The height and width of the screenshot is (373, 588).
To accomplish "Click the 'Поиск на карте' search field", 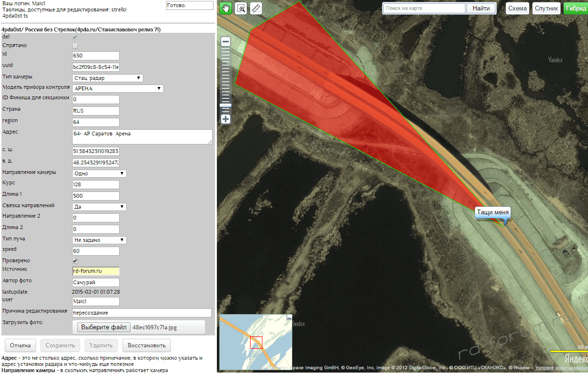I will click(x=424, y=8).
